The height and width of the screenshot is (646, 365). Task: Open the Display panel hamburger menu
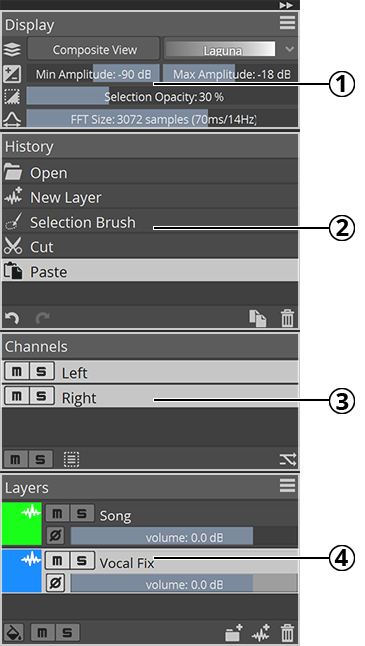tap(288, 23)
